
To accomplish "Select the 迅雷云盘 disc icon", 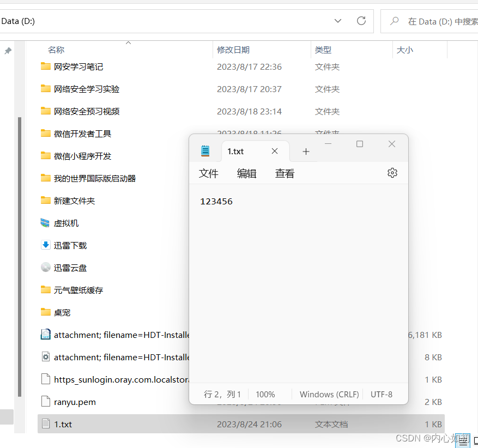I will [45, 267].
